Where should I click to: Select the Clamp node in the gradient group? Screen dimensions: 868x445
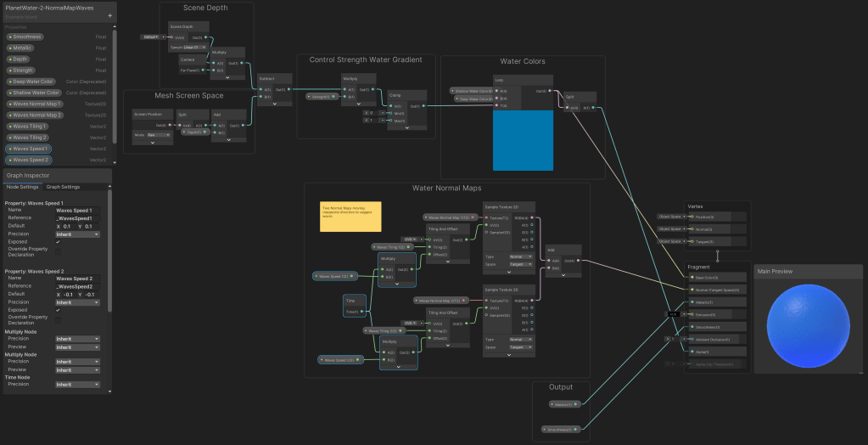point(395,95)
